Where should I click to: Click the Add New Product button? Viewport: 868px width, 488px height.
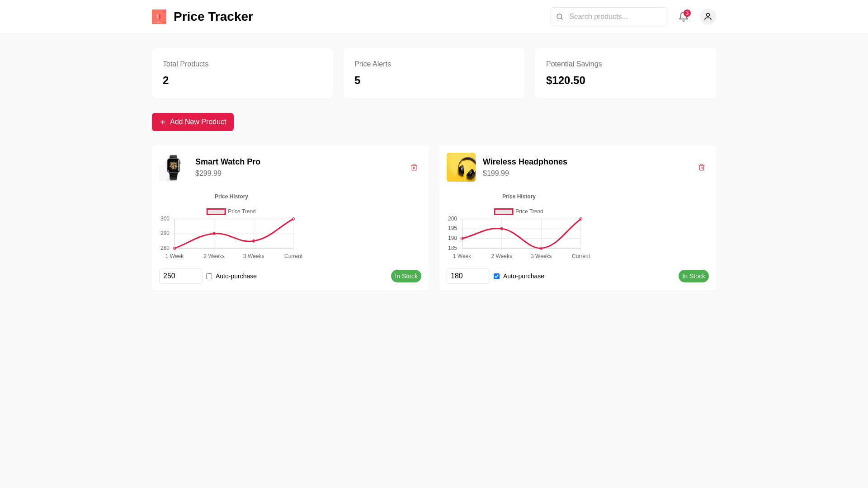click(x=193, y=122)
